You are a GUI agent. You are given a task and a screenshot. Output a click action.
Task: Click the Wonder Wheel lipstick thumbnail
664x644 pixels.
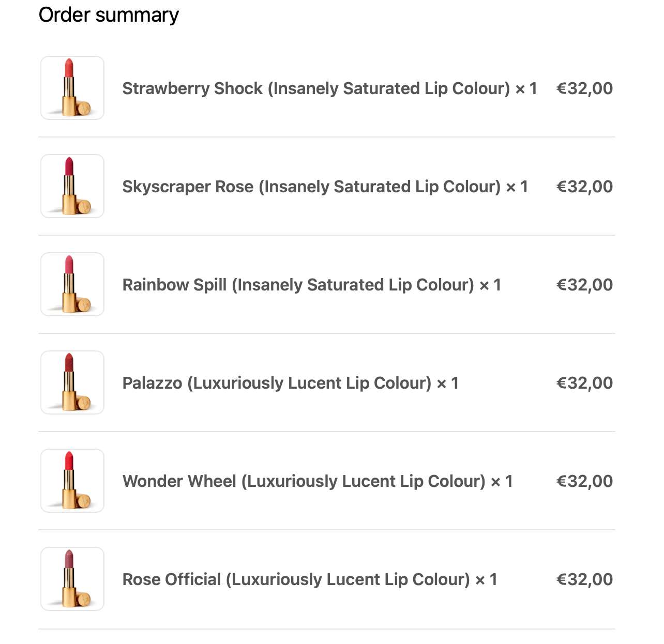[x=72, y=481]
